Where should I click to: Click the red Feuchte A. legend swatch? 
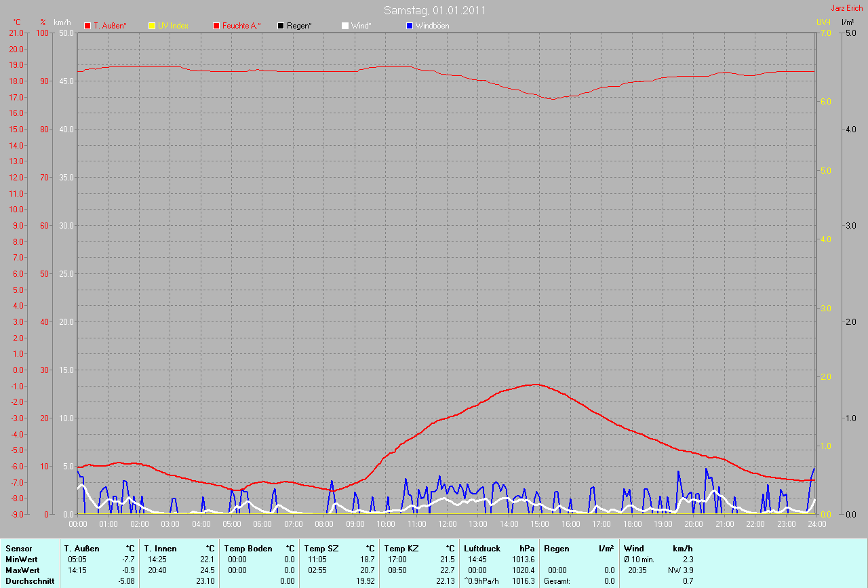(x=216, y=26)
